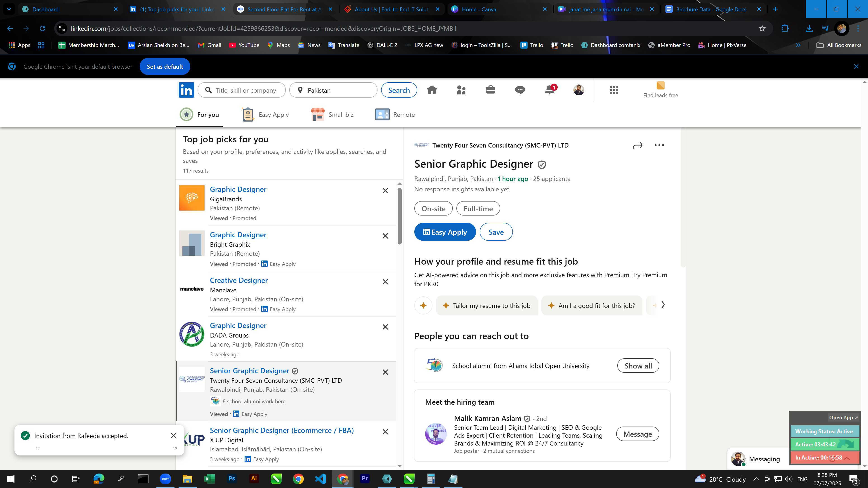868x488 pixels.
Task: Bookmark this page with star icon
Action: 762,29
